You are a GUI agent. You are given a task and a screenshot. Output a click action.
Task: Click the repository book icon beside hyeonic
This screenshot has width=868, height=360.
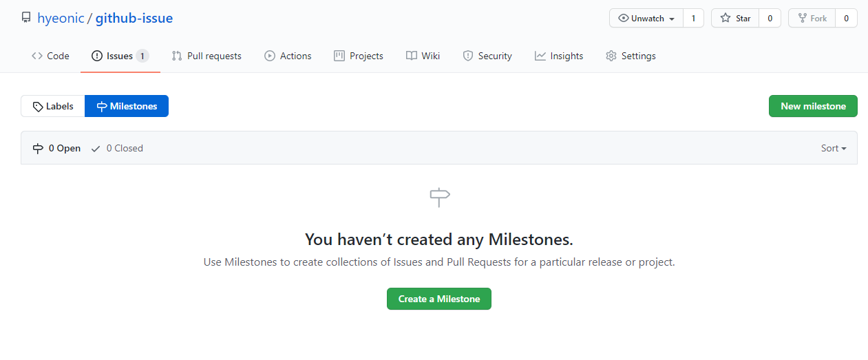tap(26, 18)
